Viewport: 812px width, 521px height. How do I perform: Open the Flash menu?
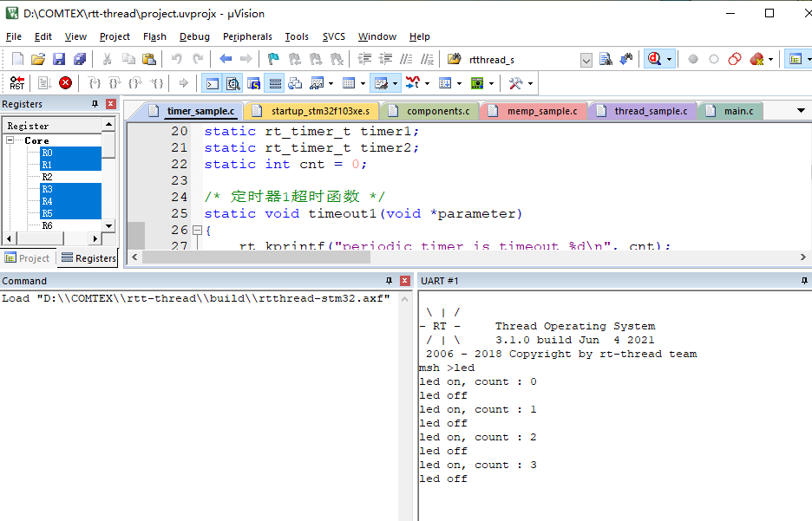pyautogui.click(x=154, y=36)
